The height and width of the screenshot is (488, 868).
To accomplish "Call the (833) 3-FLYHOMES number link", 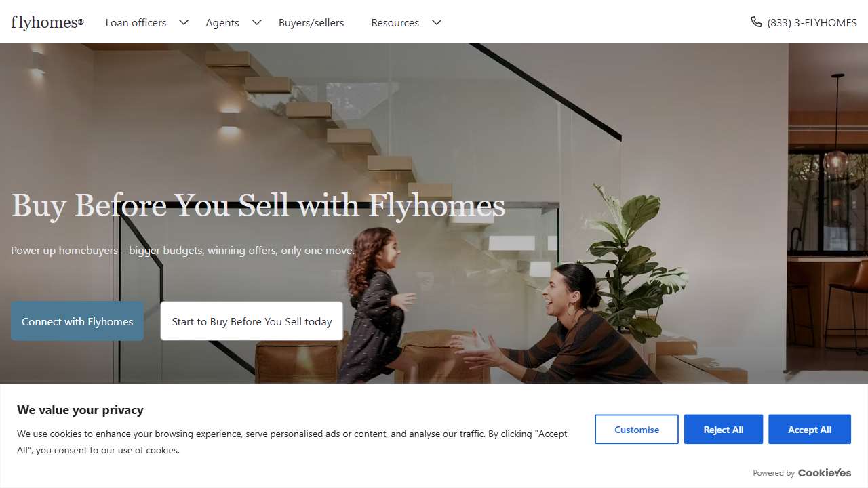I will pyautogui.click(x=812, y=22).
